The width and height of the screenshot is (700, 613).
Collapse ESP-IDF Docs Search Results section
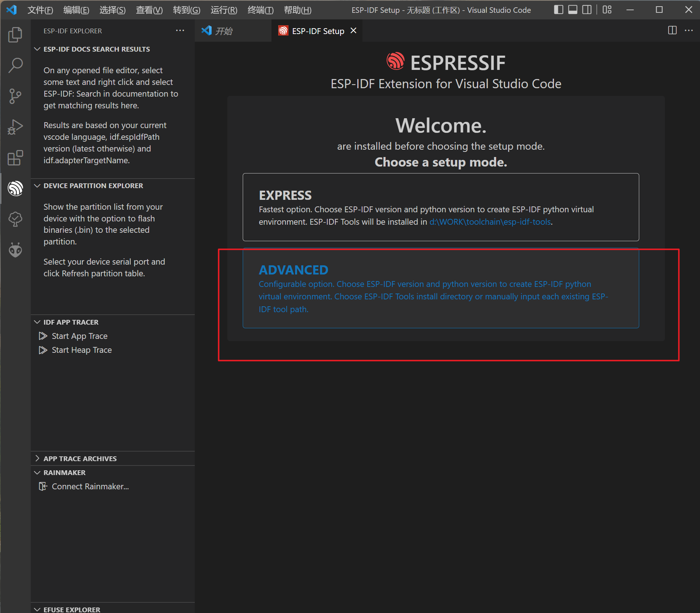(37, 49)
